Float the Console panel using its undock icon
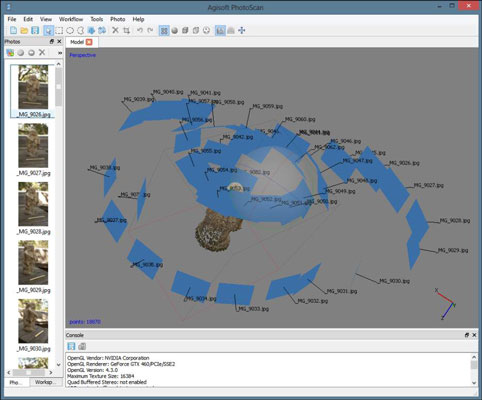The width and height of the screenshot is (482, 400). [467, 335]
